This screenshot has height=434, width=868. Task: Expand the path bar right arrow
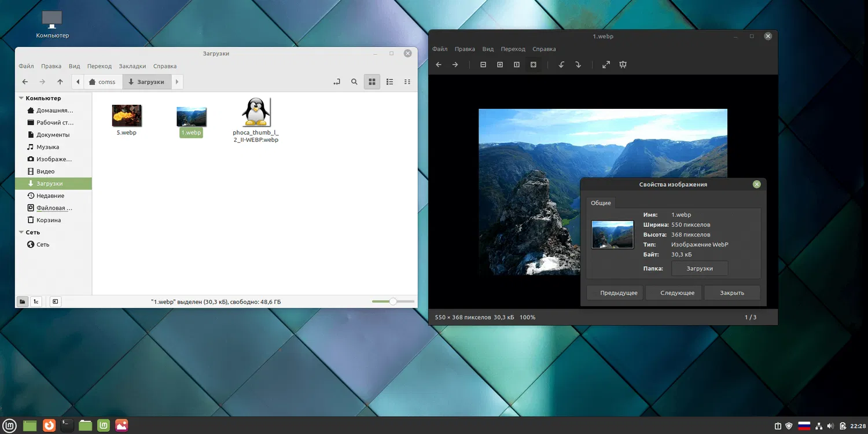[x=177, y=82]
